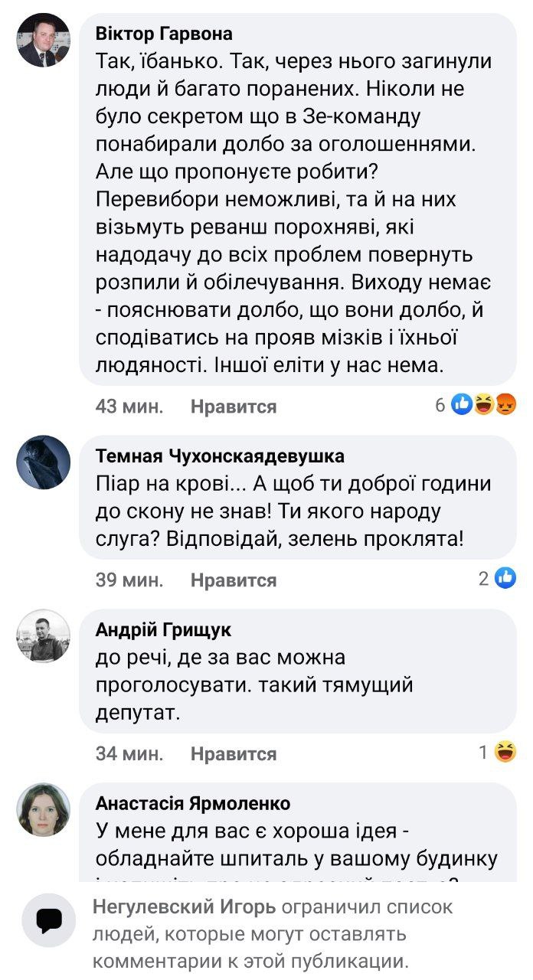Open Віктор Гарвона's profile picture
The image size is (533, 980).
coord(44,41)
